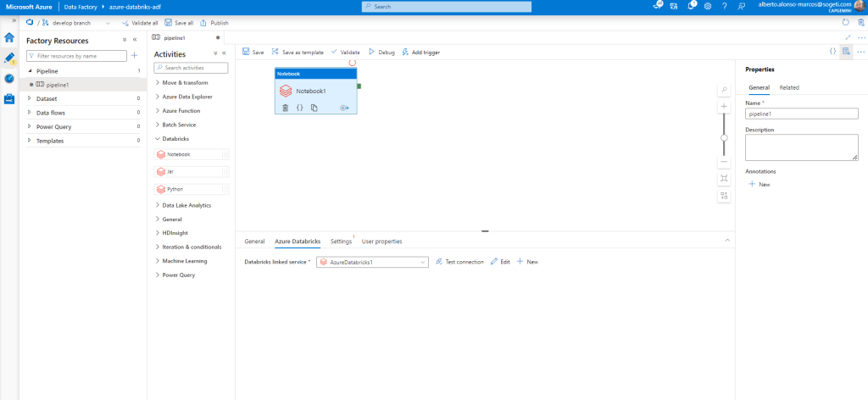The image size is (868, 400).
Task: Delete the Notebook1 activity using trash icon
Action: tap(286, 108)
